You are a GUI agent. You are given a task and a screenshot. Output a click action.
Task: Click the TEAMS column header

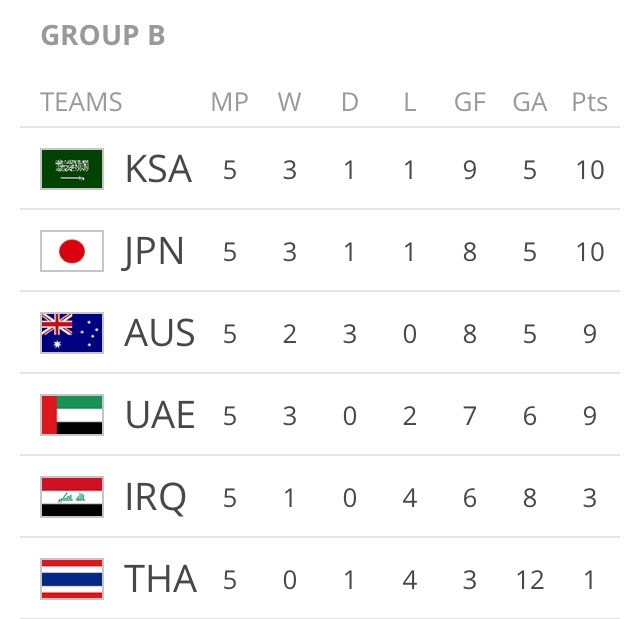(x=81, y=102)
